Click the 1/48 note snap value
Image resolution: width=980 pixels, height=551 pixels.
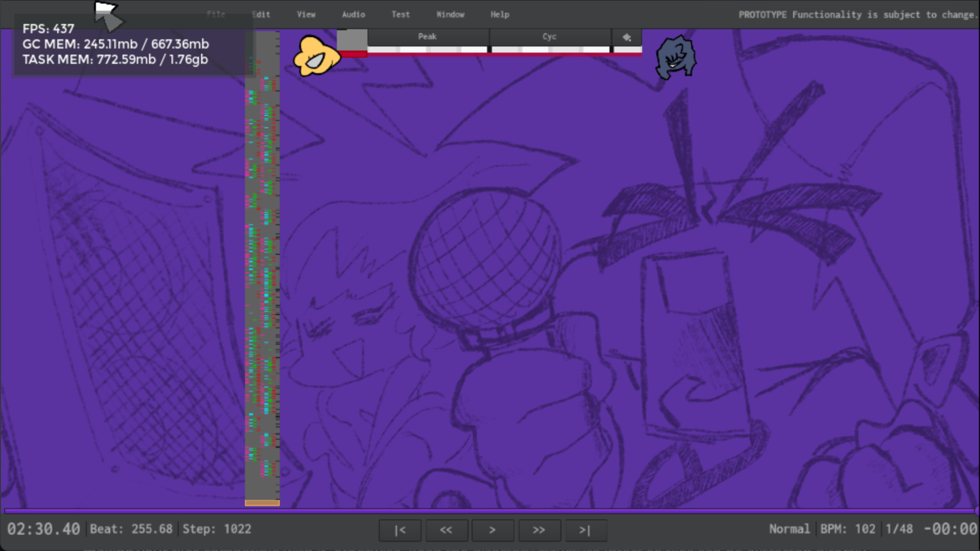(x=899, y=529)
